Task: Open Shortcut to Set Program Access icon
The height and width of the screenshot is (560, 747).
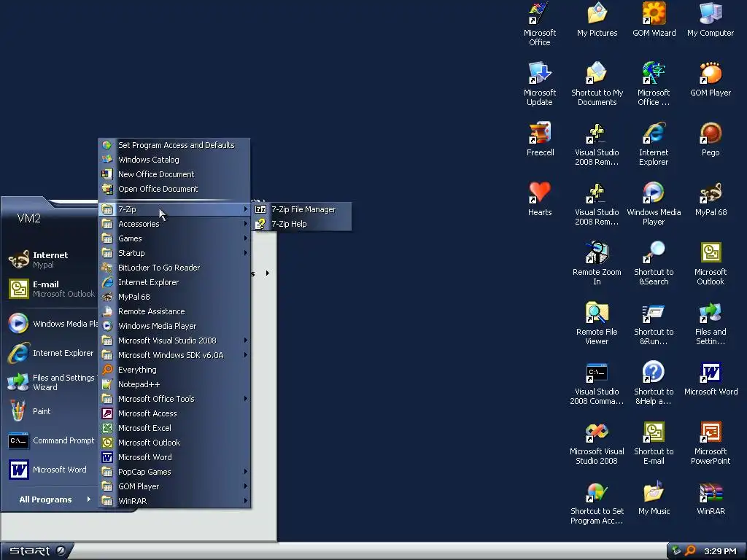Action: pos(597,502)
